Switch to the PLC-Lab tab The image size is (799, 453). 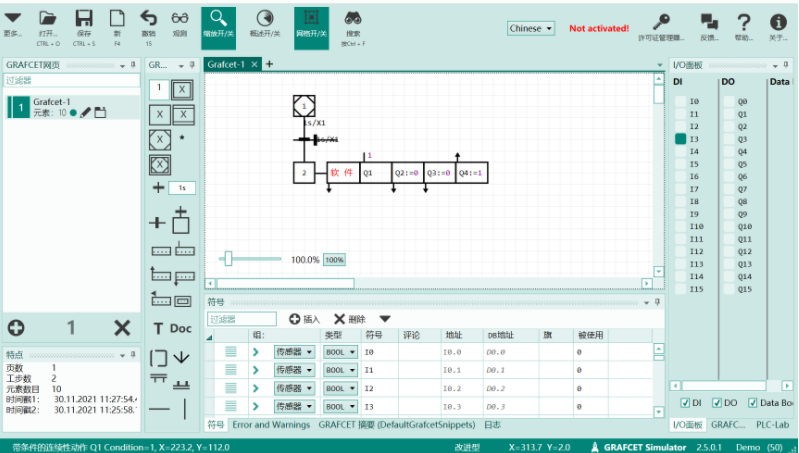point(774,424)
